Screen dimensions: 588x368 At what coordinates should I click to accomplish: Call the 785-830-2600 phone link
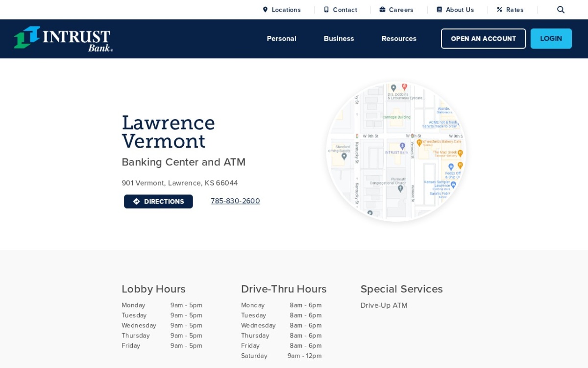pyautogui.click(x=235, y=201)
